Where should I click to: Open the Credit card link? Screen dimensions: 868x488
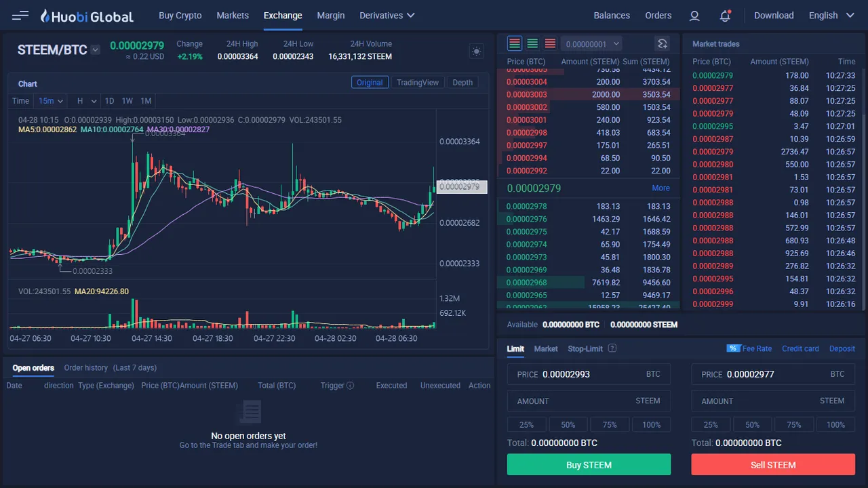coord(800,348)
